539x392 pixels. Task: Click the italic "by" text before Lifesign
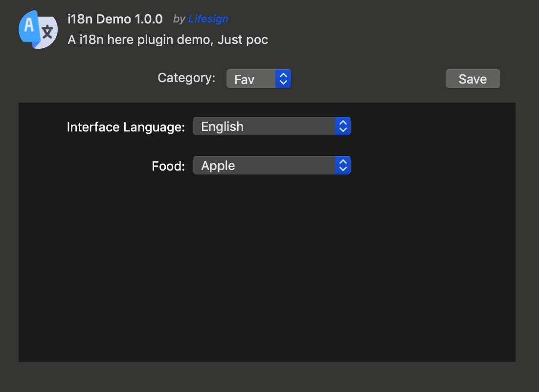click(x=179, y=19)
